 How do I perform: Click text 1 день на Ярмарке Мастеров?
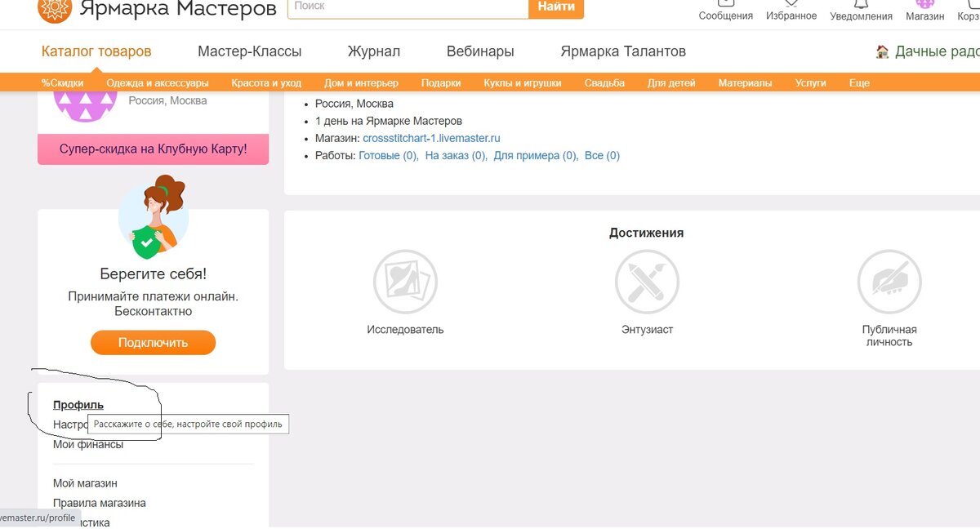(x=389, y=121)
